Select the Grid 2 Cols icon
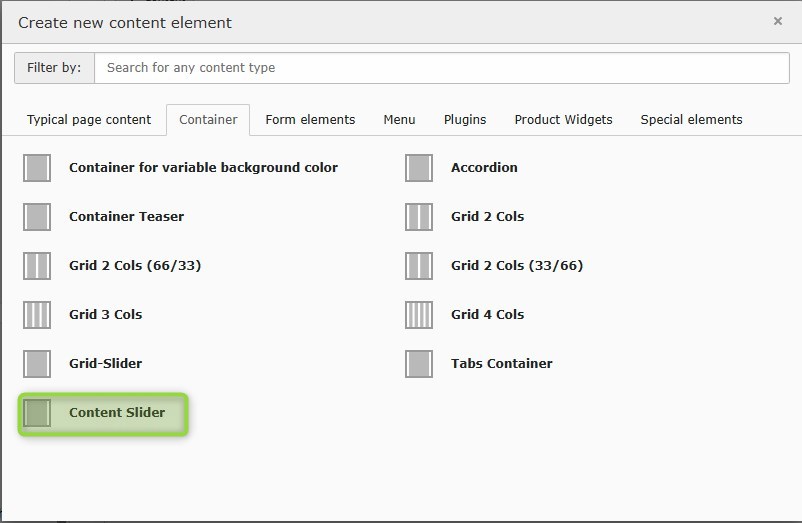Viewport: 802px width, 523px height. pyautogui.click(x=419, y=217)
